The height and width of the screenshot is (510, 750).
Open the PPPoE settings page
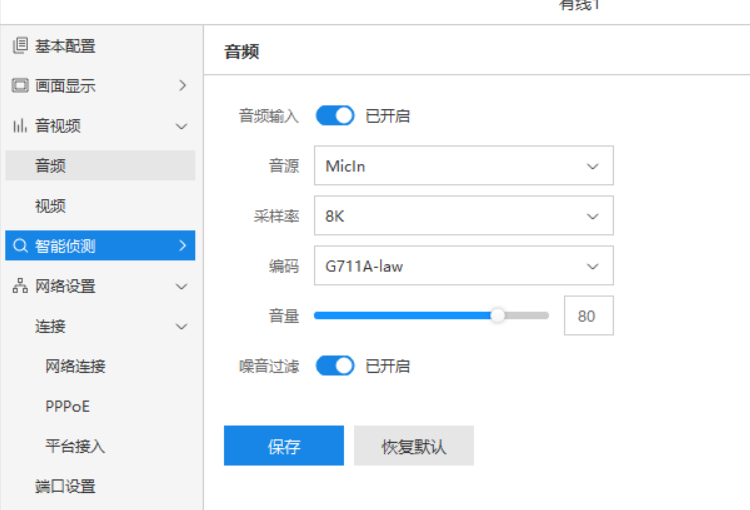(x=67, y=406)
